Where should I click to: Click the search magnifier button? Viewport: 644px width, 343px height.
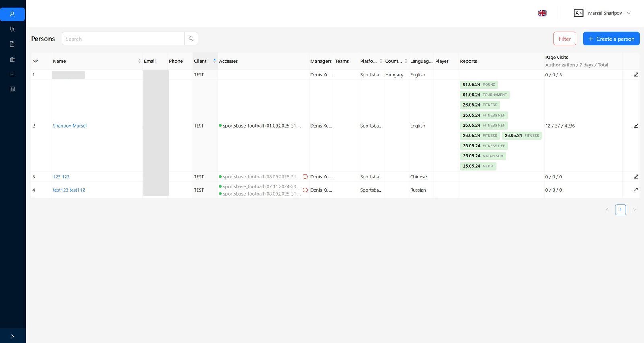click(191, 39)
